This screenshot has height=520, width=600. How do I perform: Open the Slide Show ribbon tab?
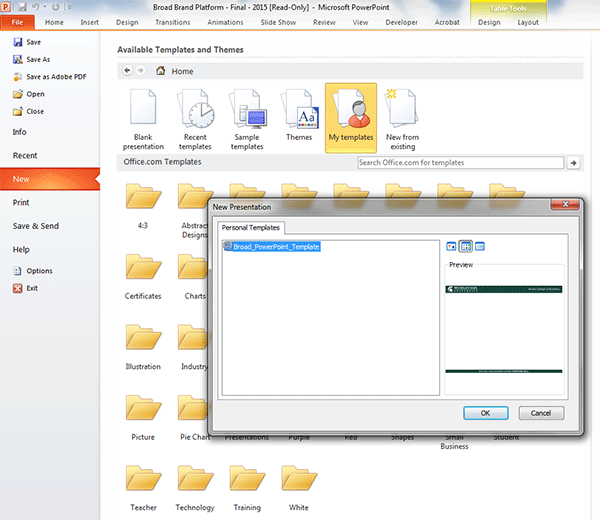coord(278,23)
